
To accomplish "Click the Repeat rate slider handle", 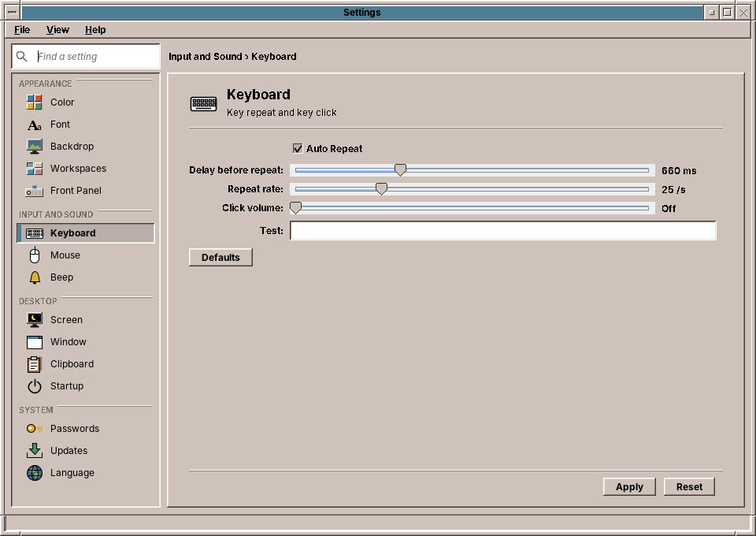I will point(381,188).
